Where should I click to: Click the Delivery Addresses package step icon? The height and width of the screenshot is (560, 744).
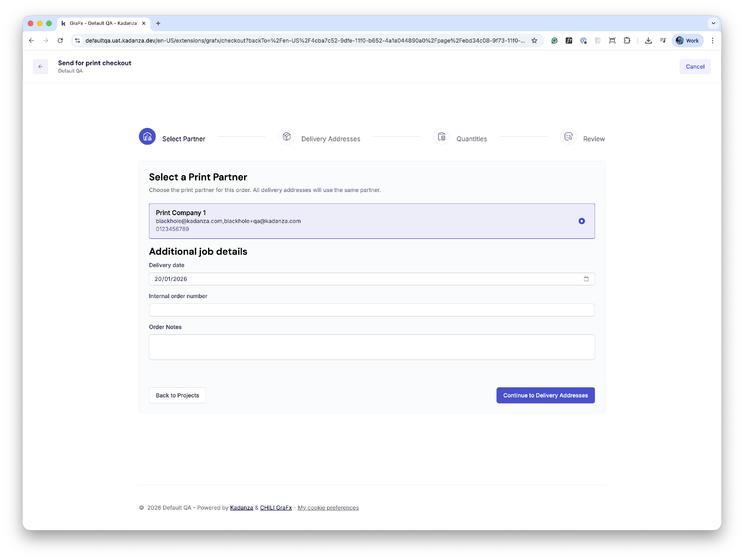(287, 137)
